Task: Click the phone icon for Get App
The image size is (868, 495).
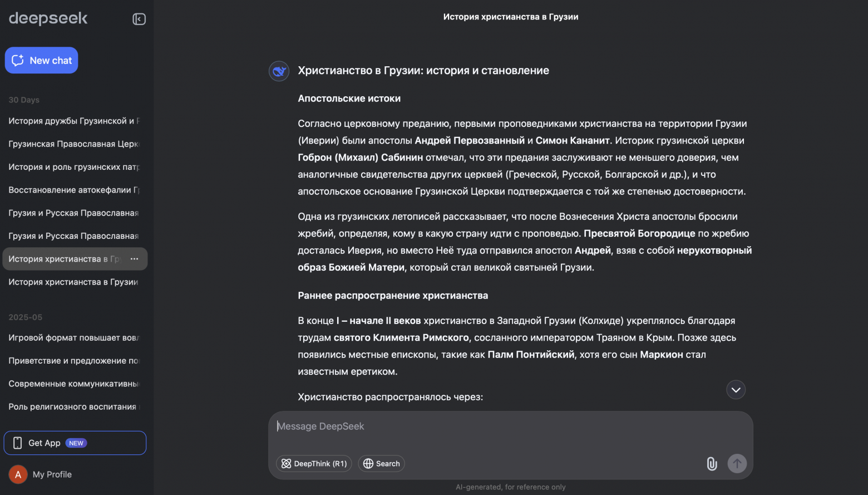Action: point(18,443)
